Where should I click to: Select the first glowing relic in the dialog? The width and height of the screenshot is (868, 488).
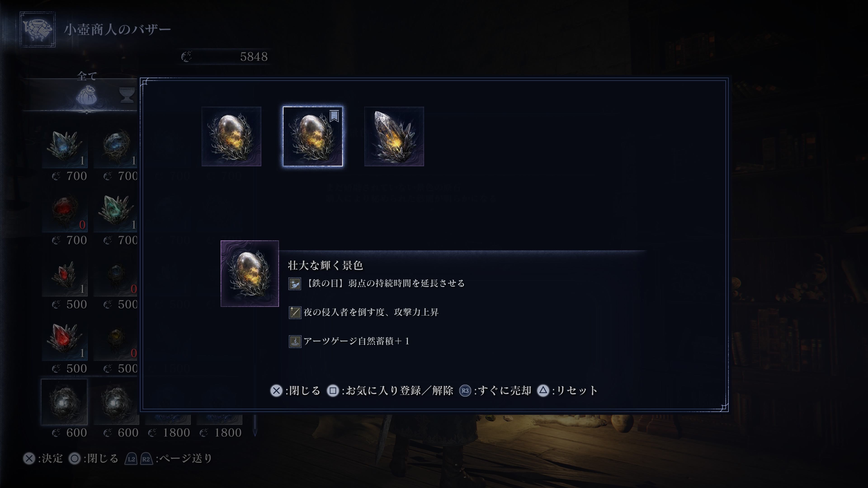pos(231,136)
